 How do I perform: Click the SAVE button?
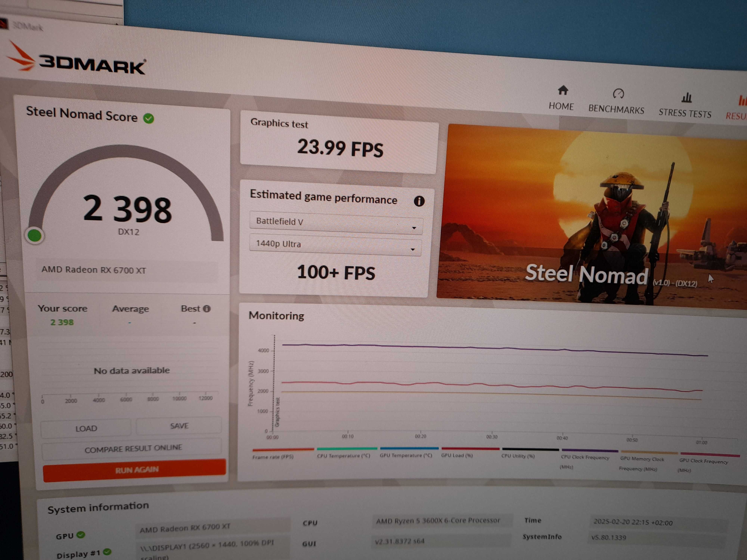click(x=179, y=426)
